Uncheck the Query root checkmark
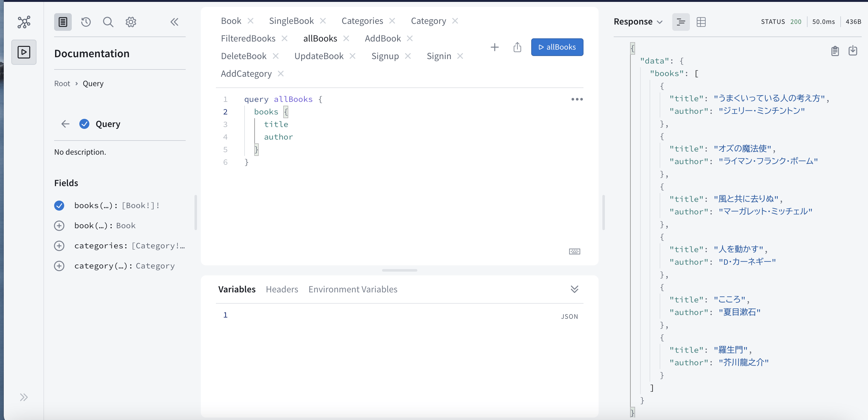The image size is (868, 420). pyautogui.click(x=84, y=124)
